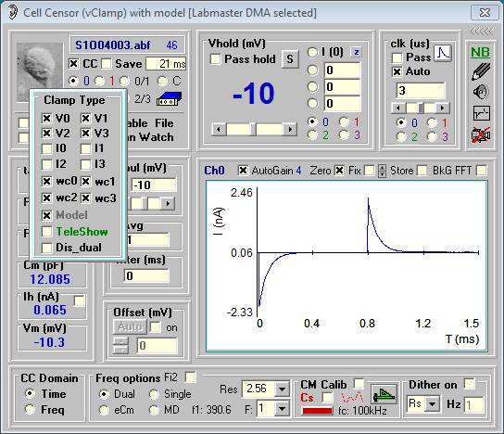Check I0 in Clamp Type popup
Screen dimensions: 504x434
pos(46,148)
